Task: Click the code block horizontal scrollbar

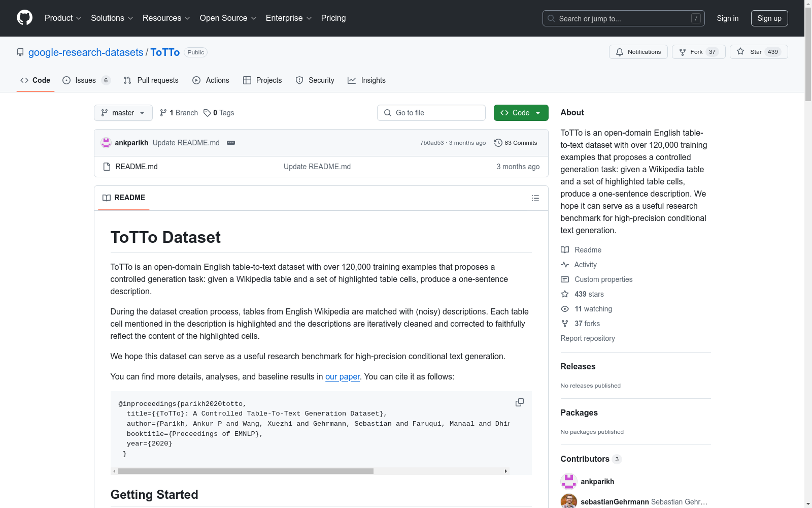Action: [x=246, y=471]
